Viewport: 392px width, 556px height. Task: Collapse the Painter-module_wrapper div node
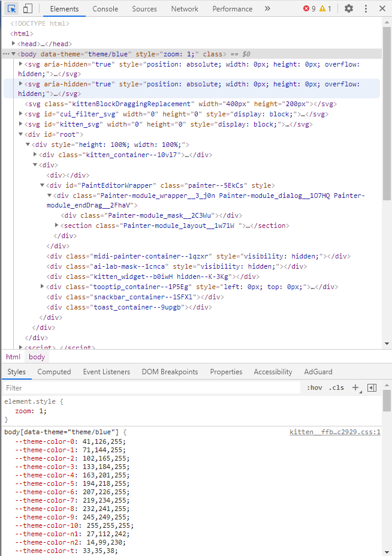[x=49, y=196]
